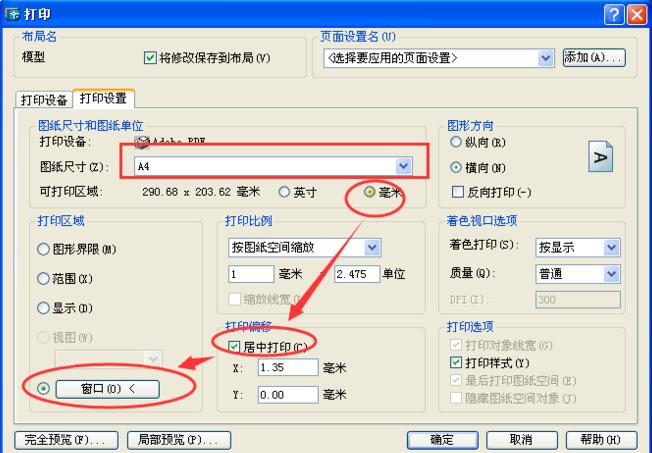Click the 帮助 help button

pyautogui.click(x=601, y=440)
